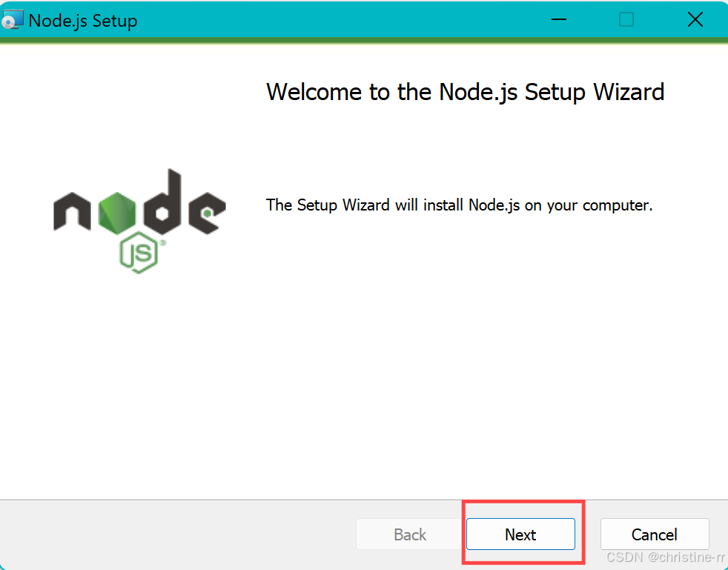Image resolution: width=728 pixels, height=570 pixels.
Task: Click the disabled Back button
Action: tap(410, 534)
